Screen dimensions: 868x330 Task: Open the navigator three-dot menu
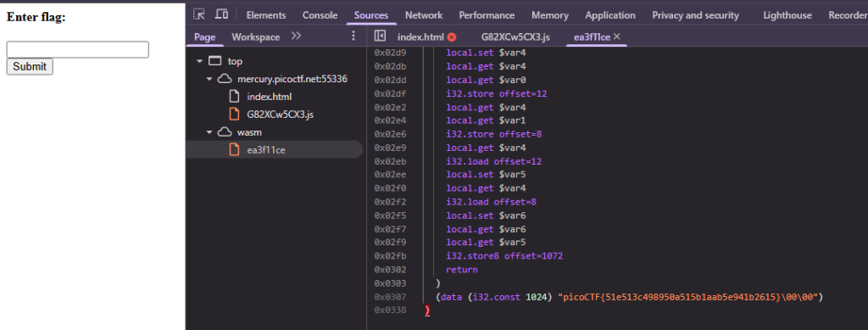coord(353,36)
